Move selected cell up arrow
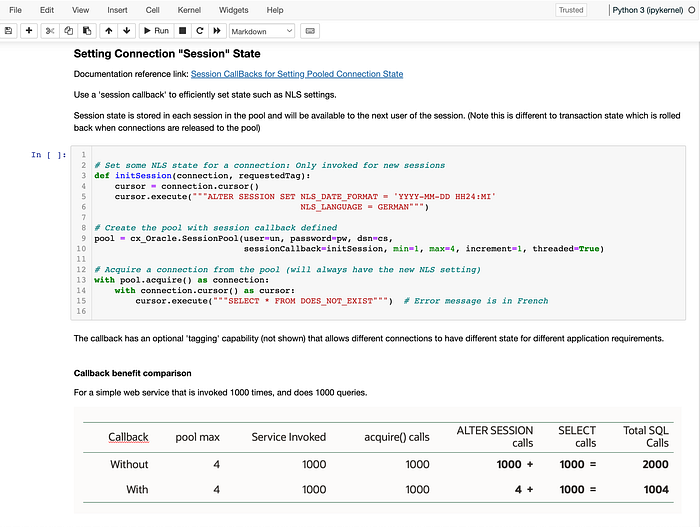This screenshot has height=527, width=700. (x=108, y=31)
